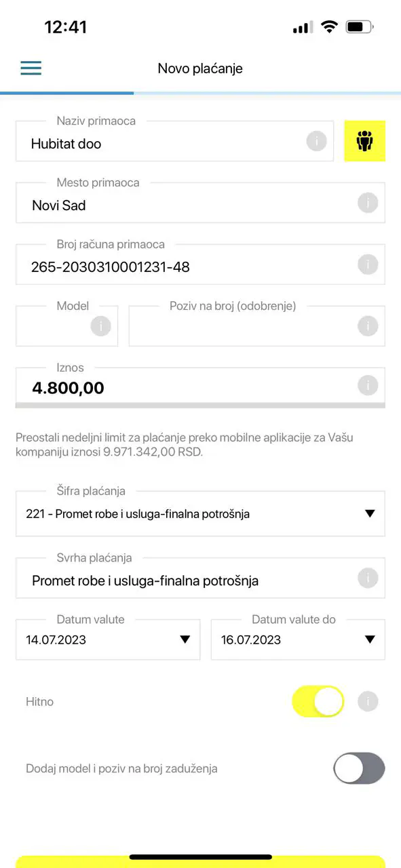Open the Datum valute do dropdown
The image size is (401, 868).
tap(370, 639)
